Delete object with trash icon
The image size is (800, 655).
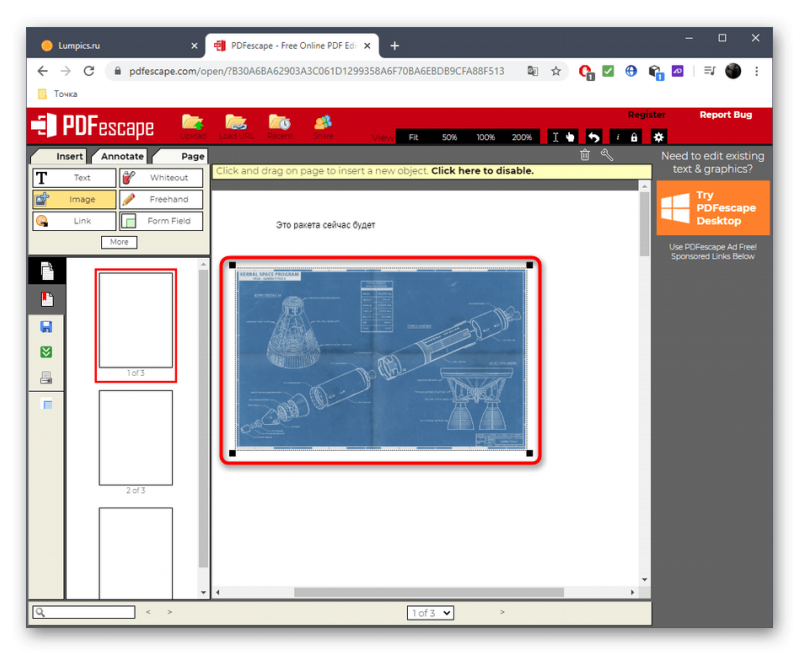point(585,155)
